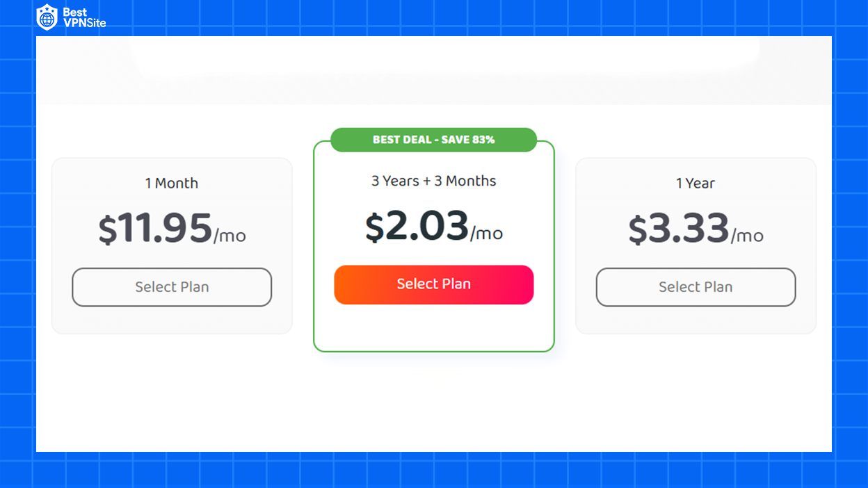Click the /mo suffix on the 1 Month price
This screenshot has width=868, height=488.
(x=230, y=236)
